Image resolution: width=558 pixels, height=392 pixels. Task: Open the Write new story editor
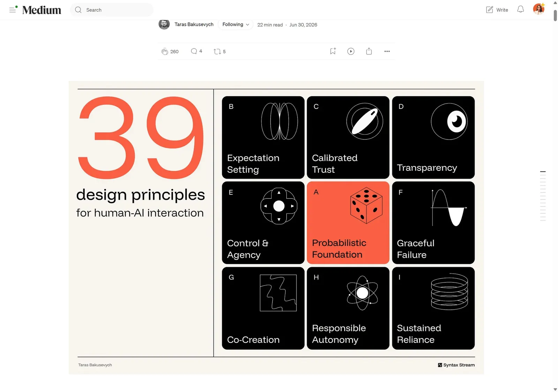click(497, 10)
